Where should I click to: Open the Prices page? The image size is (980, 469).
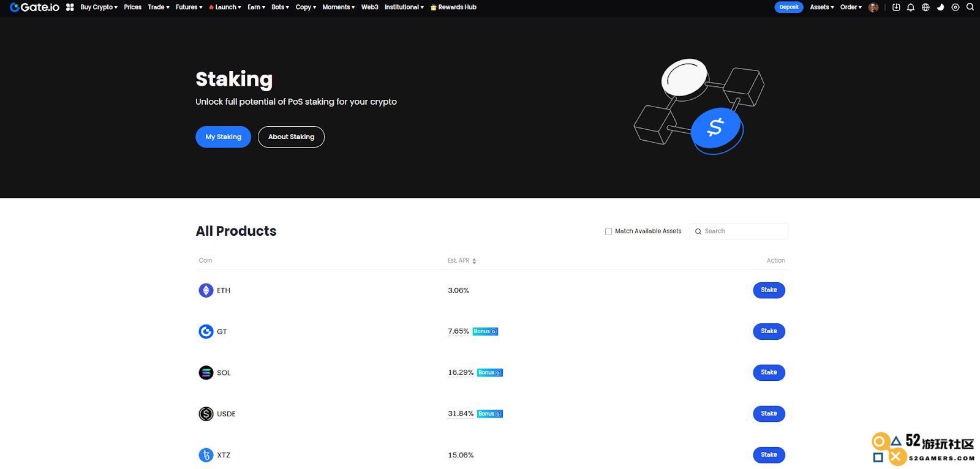pos(132,7)
